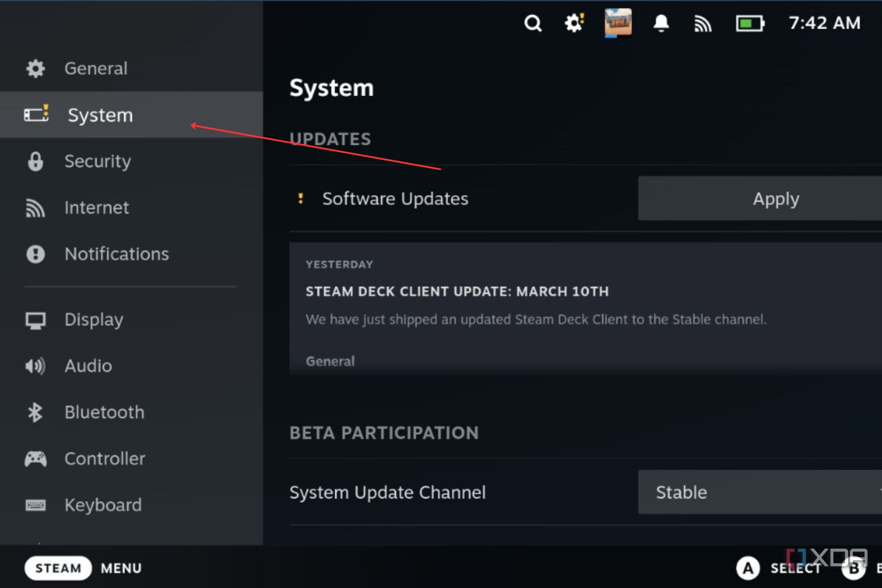
Task: Click the yellow alert icon beside Software Updates
Action: pos(300,199)
